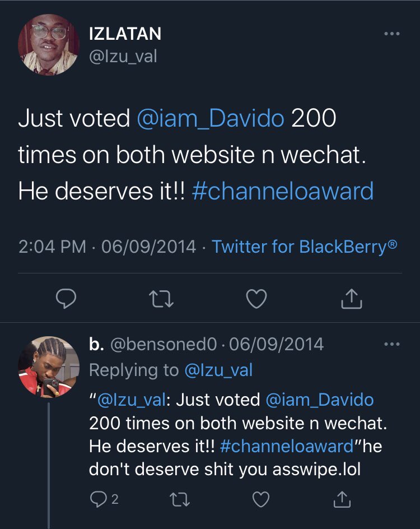Open reply thread on b.'s tweet
Screen dimensions: 420x529
point(99,499)
